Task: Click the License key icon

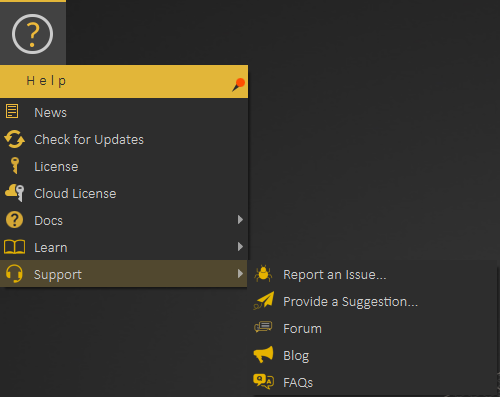Action: tap(15, 166)
